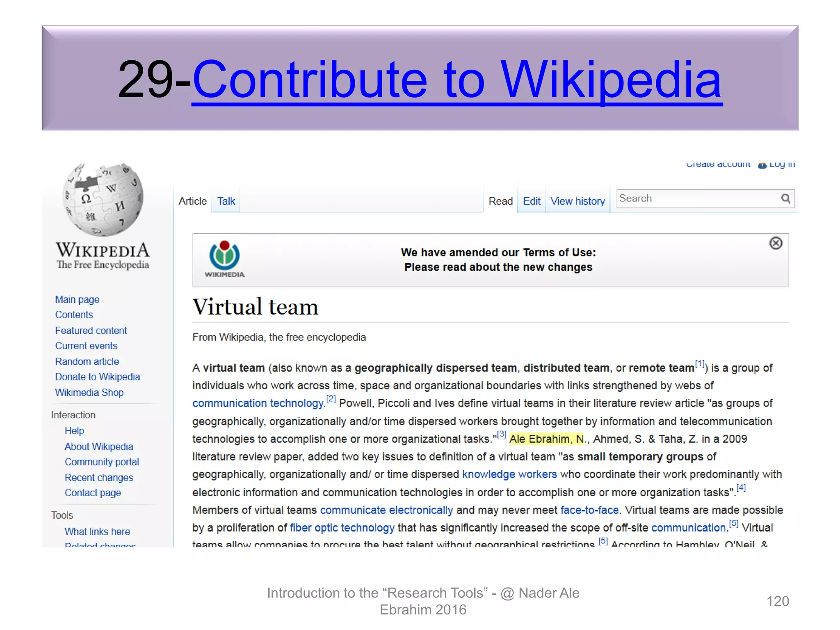Viewport: 840px width, 630px height.
Task: Click the highlighted Ale Ebrahim, N text
Action: click(546, 439)
